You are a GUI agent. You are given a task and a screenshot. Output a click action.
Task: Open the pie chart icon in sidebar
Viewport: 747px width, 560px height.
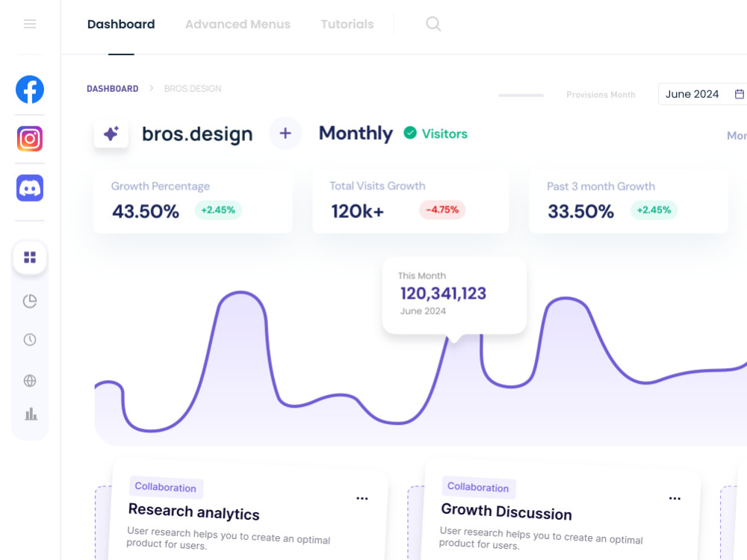coord(30,301)
